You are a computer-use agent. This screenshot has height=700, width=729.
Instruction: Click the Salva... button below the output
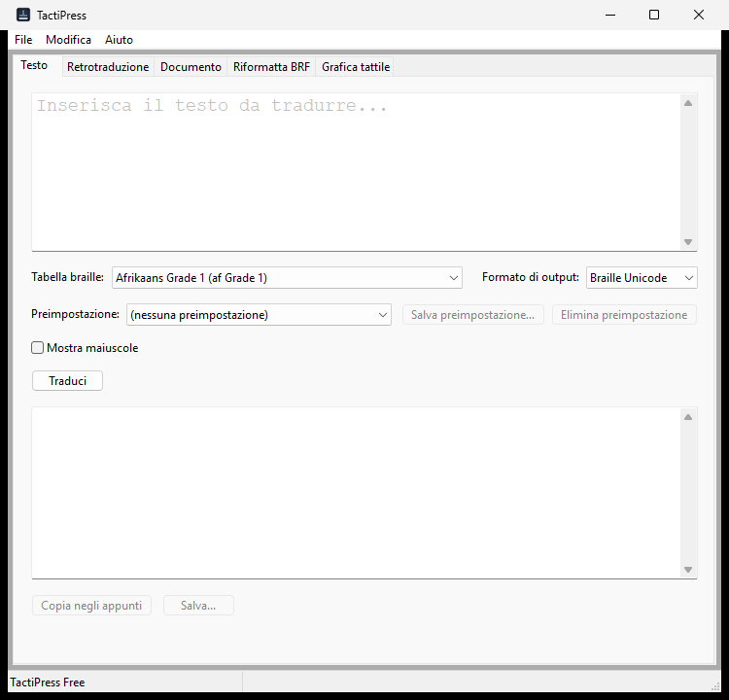pyautogui.click(x=198, y=606)
